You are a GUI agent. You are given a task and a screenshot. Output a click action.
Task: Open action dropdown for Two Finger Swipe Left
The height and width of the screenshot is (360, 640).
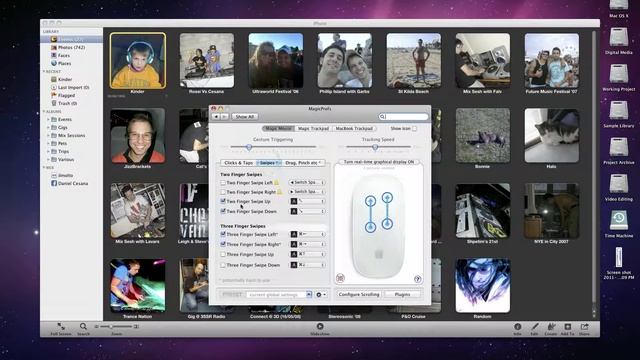point(307,182)
